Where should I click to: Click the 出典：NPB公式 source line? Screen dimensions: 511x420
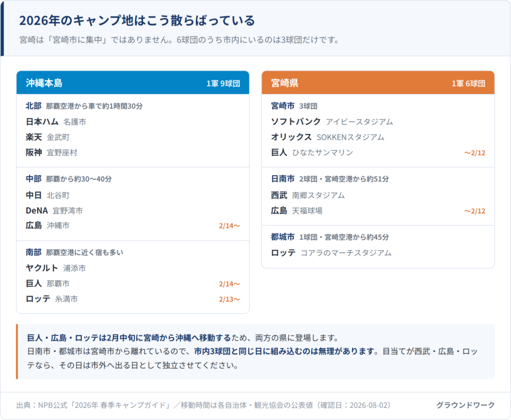coord(204,406)
